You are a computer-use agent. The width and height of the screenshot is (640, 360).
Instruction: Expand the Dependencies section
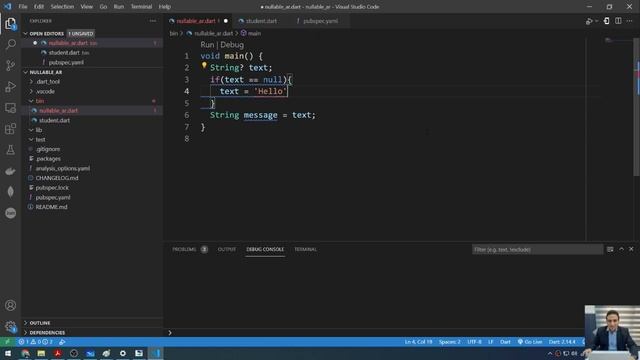coord(47,333)
